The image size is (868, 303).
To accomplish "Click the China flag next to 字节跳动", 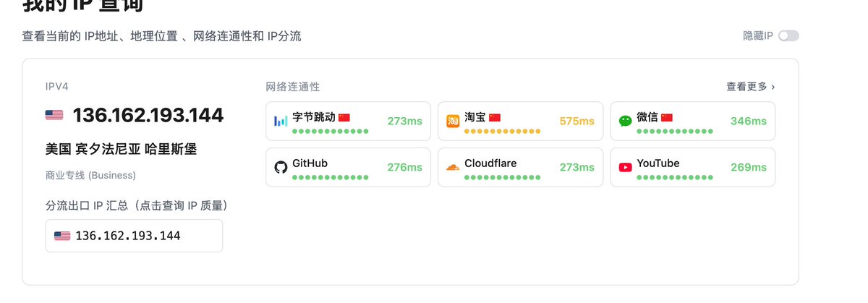I will tap(344, 117).
